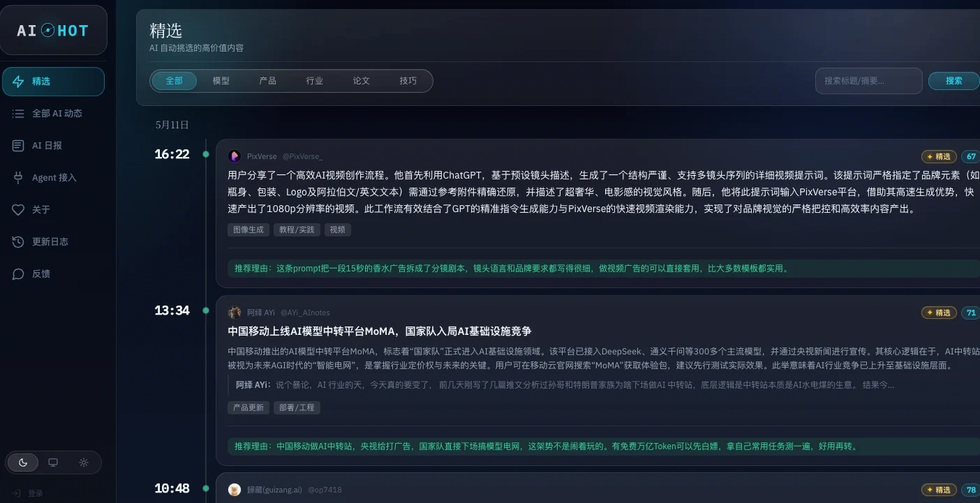Open 反馈 via its speech bubble icon
The width and height of the screenshot is (980, 503).
click(18, 274)
